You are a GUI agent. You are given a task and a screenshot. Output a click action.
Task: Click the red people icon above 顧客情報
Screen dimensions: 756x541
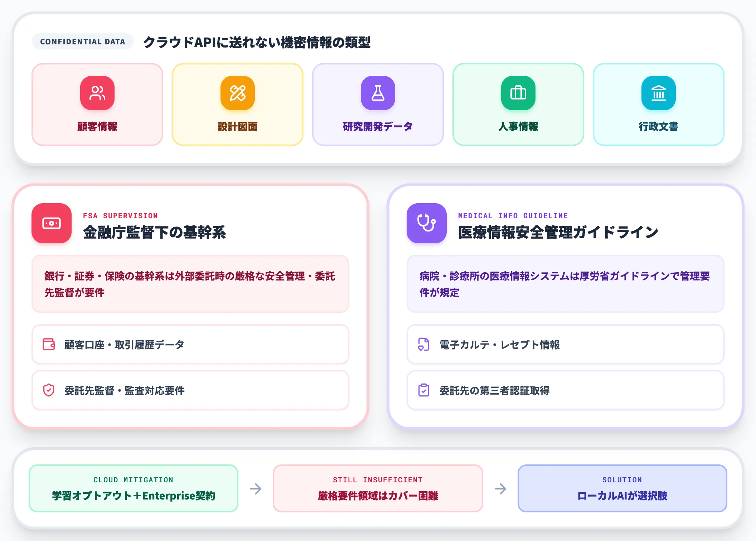pyautogui.click(x=97, y=93)
